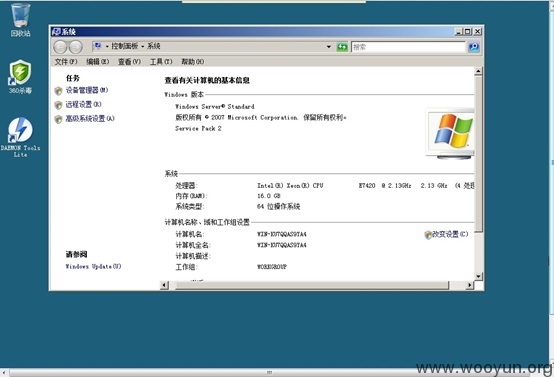554x377 pixels.
Task: Click the horizontal scrollbar left arrow
Action: point(164,285)
